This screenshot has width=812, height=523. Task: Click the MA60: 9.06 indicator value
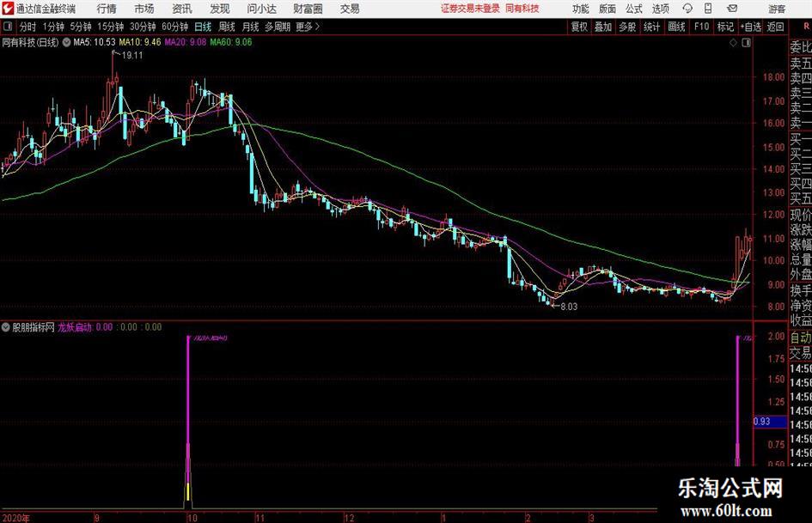tap(231, 42)
